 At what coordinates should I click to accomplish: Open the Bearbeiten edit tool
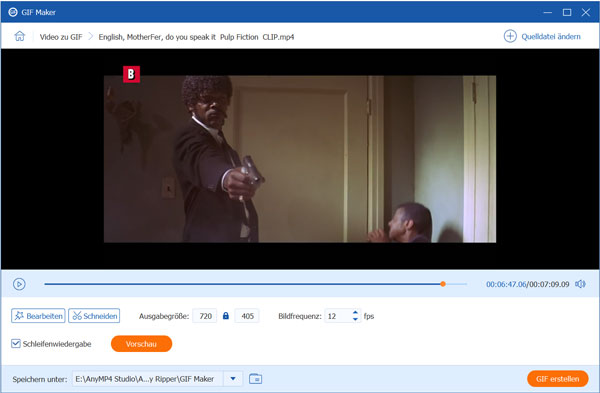[x=38, y=316]
